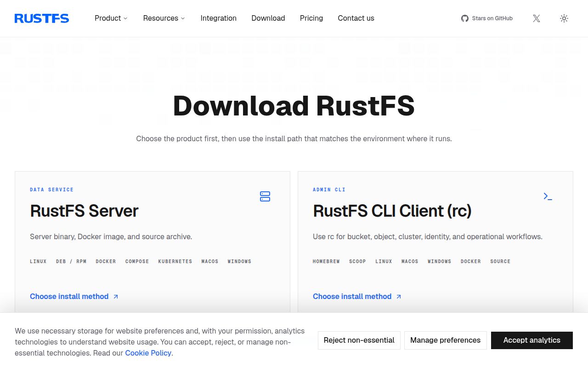Click the DOCKER tag in Server card
The image size is (588, 368).
tap(106, 261)
